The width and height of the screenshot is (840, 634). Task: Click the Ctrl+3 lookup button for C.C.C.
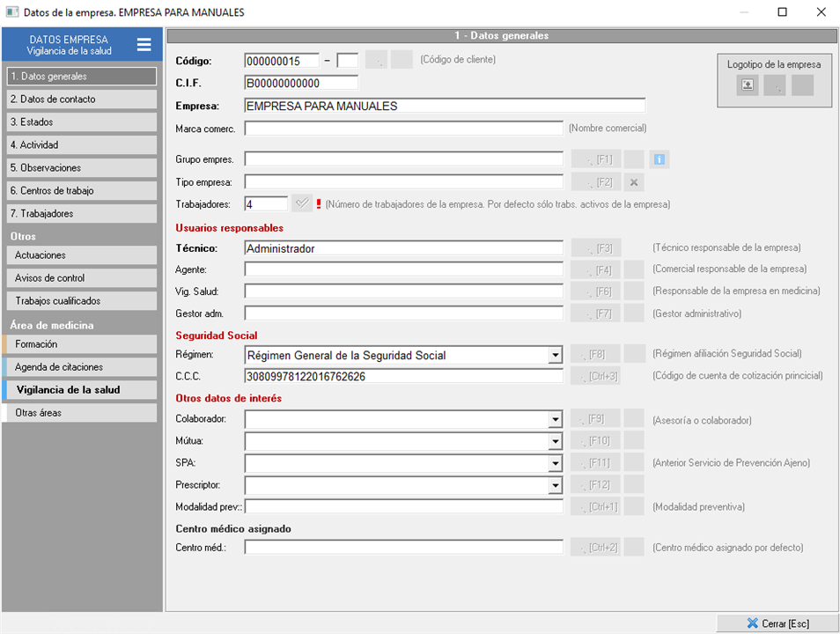pyautogui.click(x=595, y=377)
